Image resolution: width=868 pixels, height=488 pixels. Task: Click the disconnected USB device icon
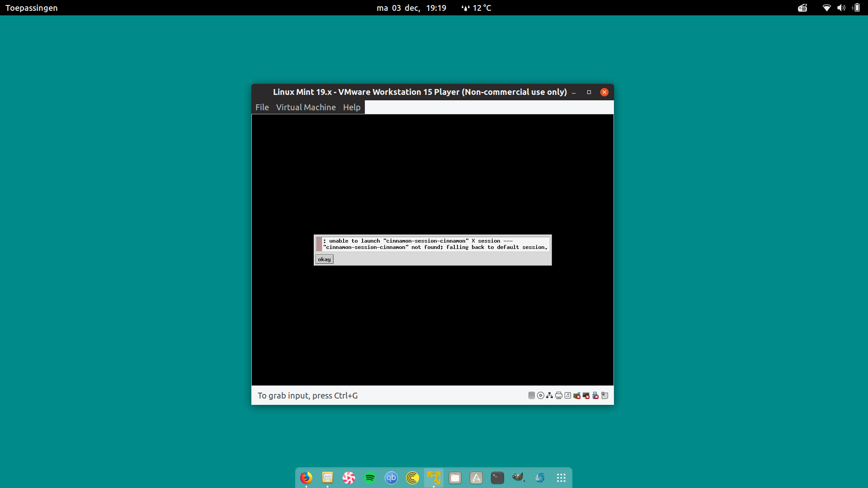coord(595,395)
